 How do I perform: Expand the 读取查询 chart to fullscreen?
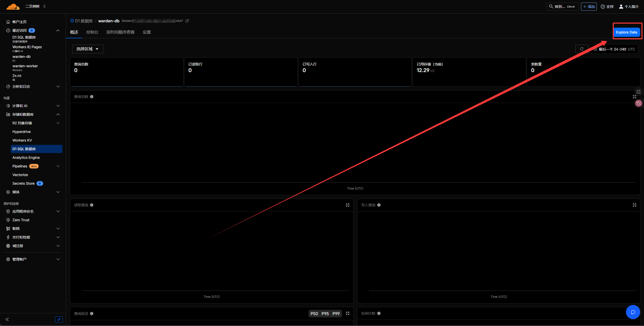point(347,205)
